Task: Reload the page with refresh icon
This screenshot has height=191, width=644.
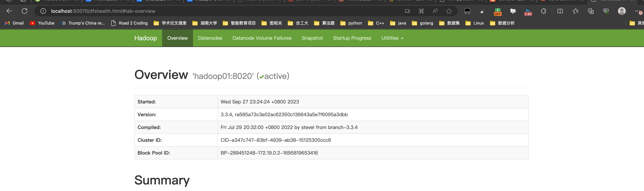Action: tap(25, 11)
